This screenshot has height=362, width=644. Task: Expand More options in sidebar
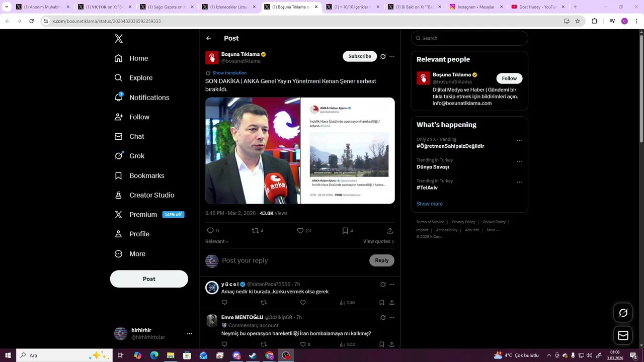130,254
